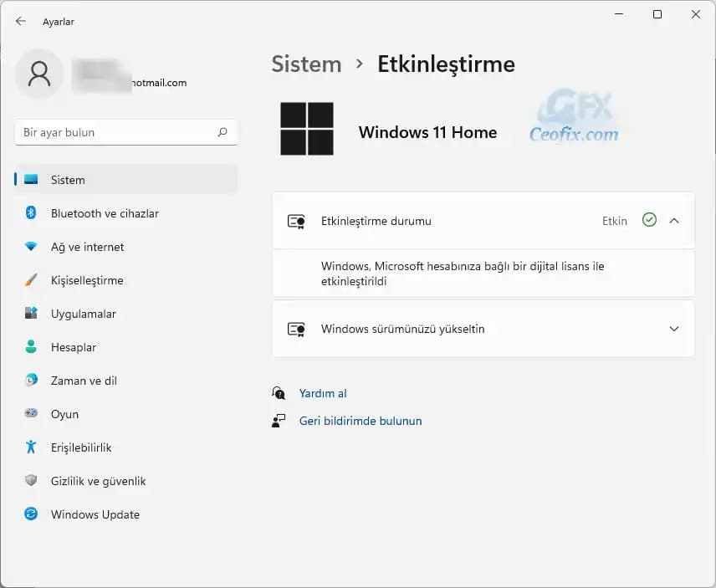The image size is (716, 588).
Task: Click the Bluetooth ve cihazlar icon
Action: [x=31, y=213]
